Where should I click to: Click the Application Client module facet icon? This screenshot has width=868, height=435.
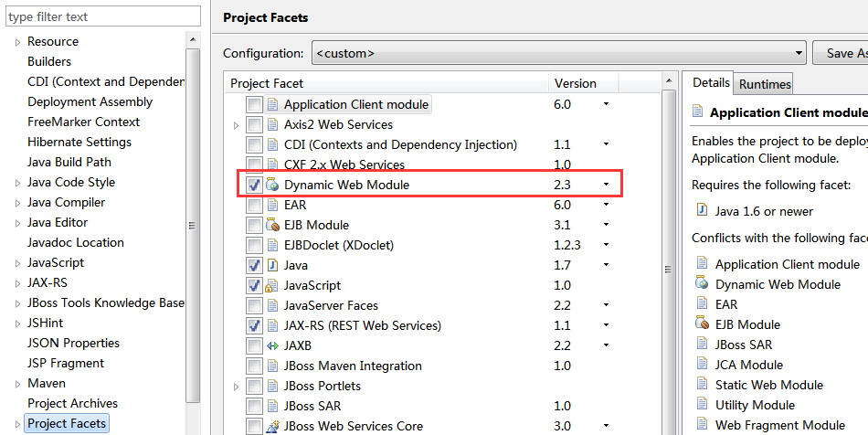point(271,104)
